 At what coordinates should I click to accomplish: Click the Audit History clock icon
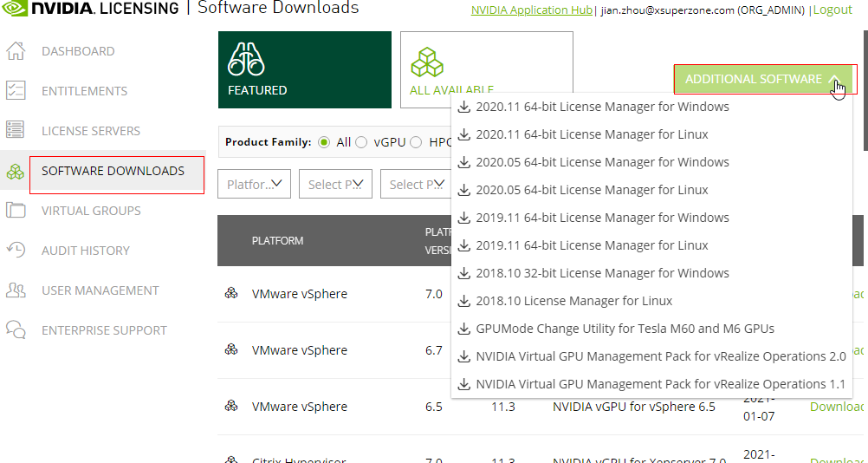click(x=16, y=250)
